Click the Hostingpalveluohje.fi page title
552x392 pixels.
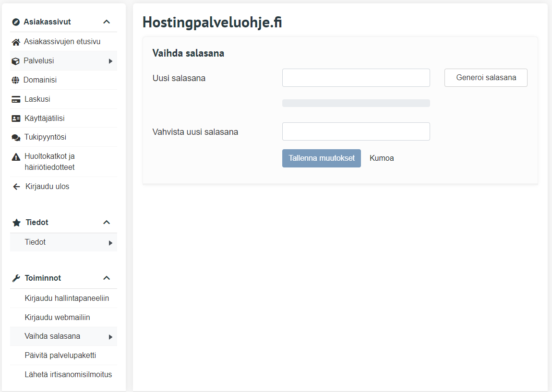click(x=212, y=22)
